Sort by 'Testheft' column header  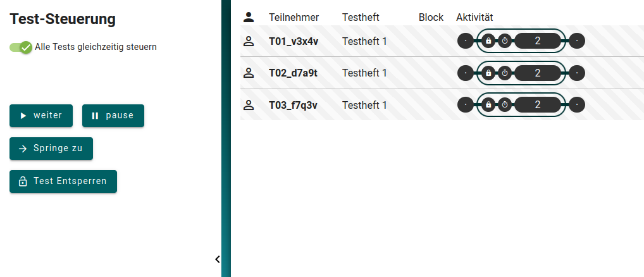click(x=361, y=17)
